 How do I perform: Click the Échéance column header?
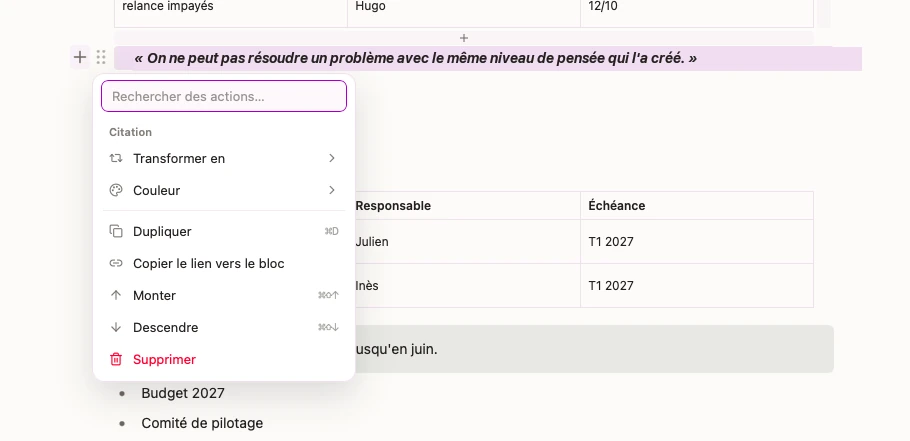coord(697,205)
